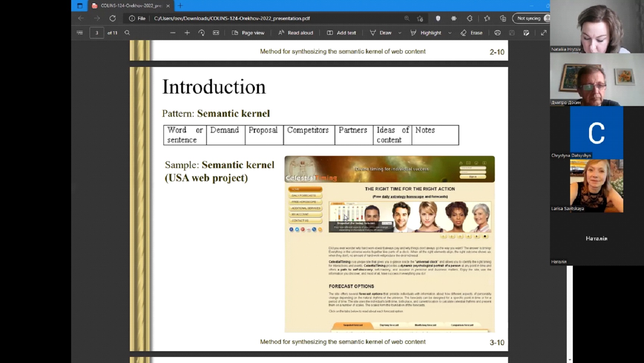The image size is (644, 363).
Task: Toggle the Erase tool
Action: pos(471,33)
